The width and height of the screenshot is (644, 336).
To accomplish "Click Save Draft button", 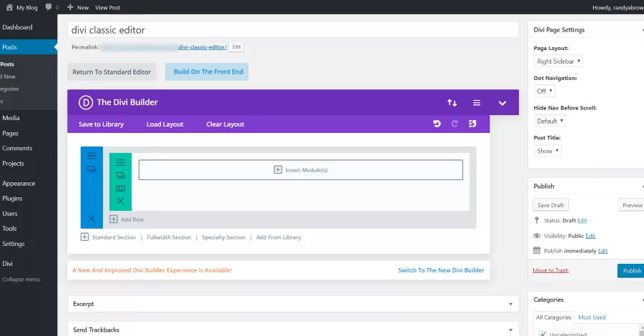I will [x=550, y=205].
